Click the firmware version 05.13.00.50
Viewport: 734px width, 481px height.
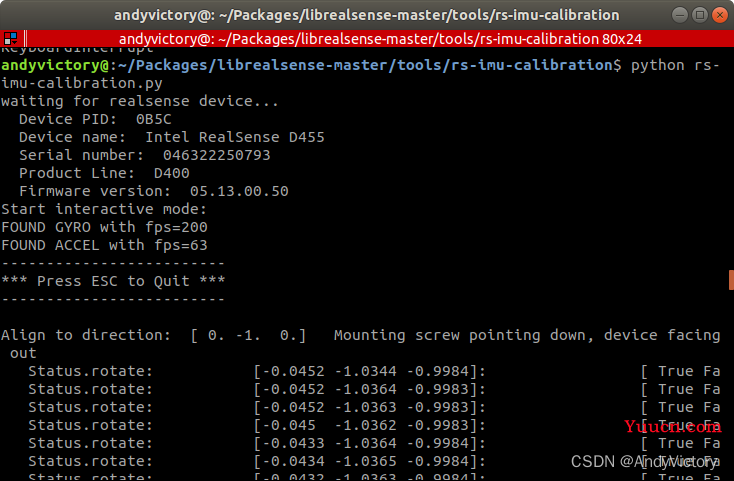239,191
